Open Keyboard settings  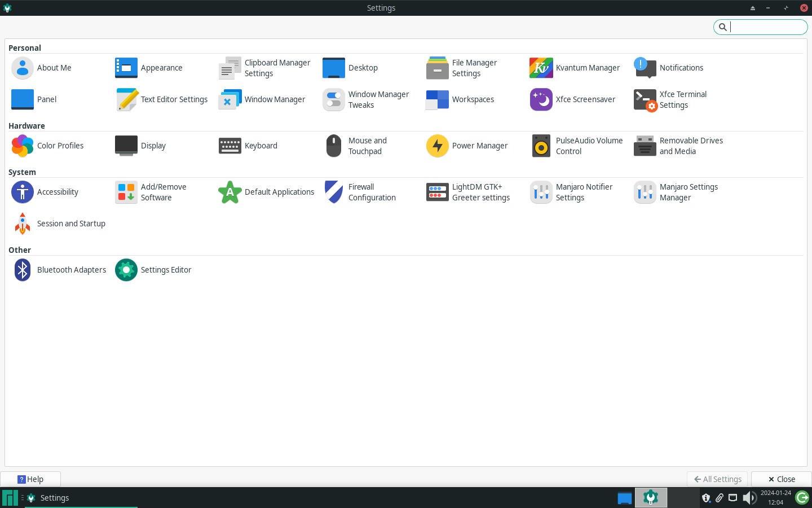[x=261, y=146]
